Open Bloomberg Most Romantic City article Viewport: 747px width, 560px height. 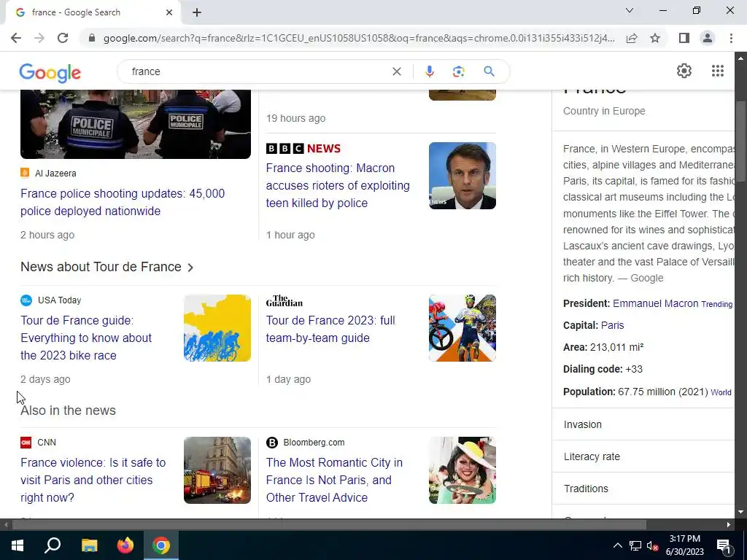click(x=334, y=480)
